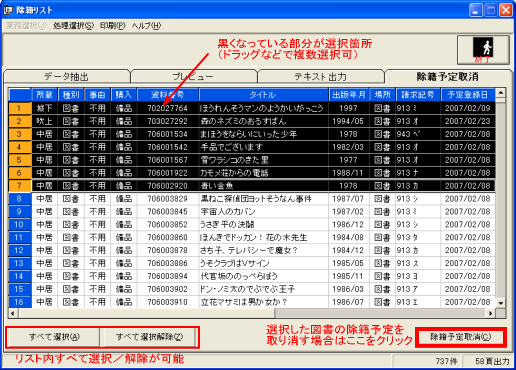The image size is (516, 370).
Task: Click the 予定登録日 column header
Action: pos(468,95)
